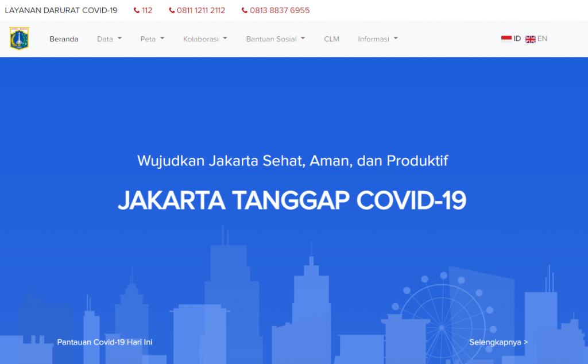Expand the Data dropdown menu

[x=110, y=39]
